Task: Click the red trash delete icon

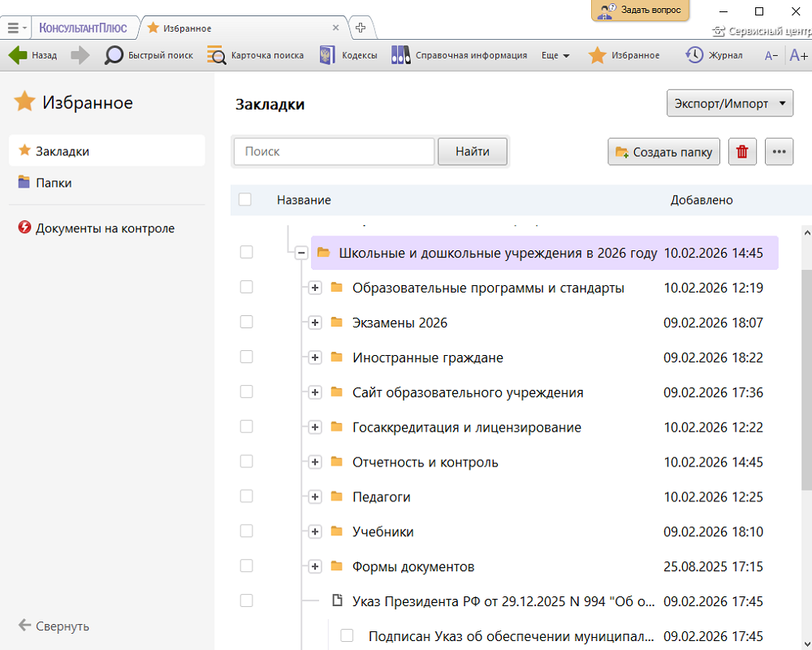Action: (x=742, y=152)
